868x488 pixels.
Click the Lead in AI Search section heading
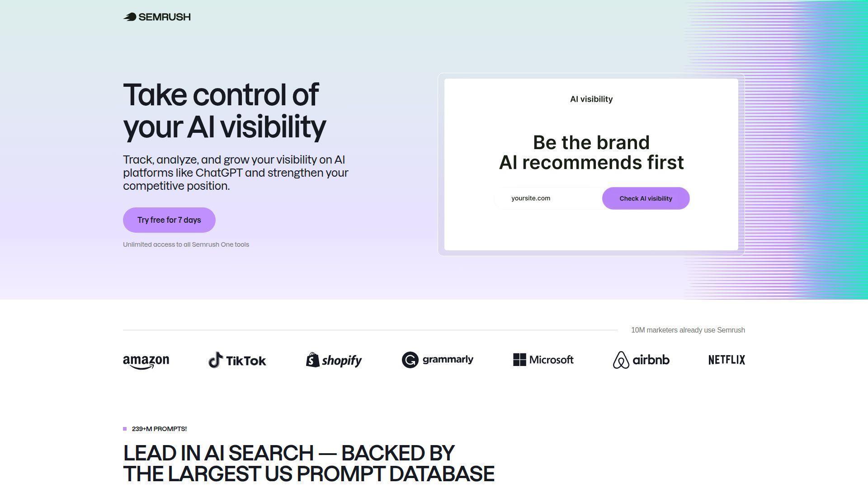[x=308, y=463]
